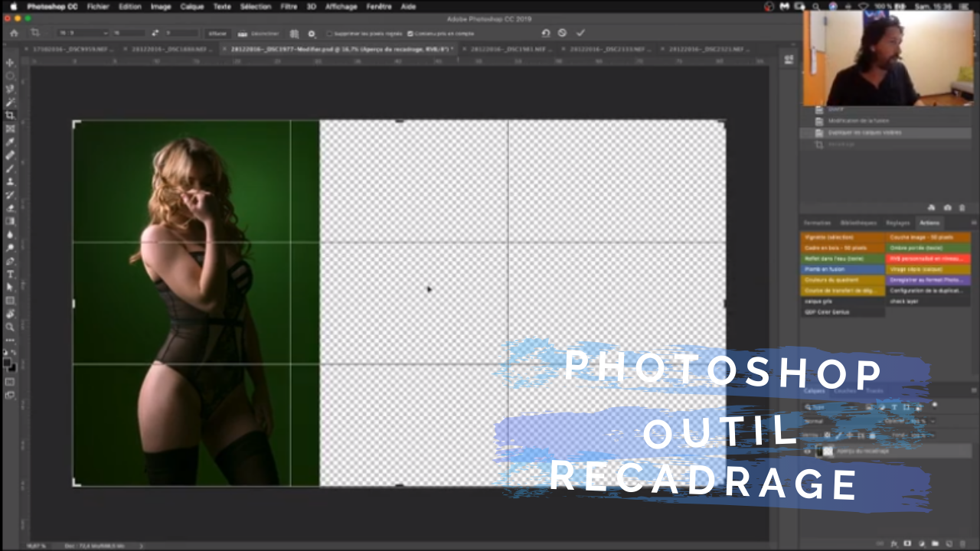Select the Move tool
Screen dimensions: 980x551
click(x=10, y=63)
